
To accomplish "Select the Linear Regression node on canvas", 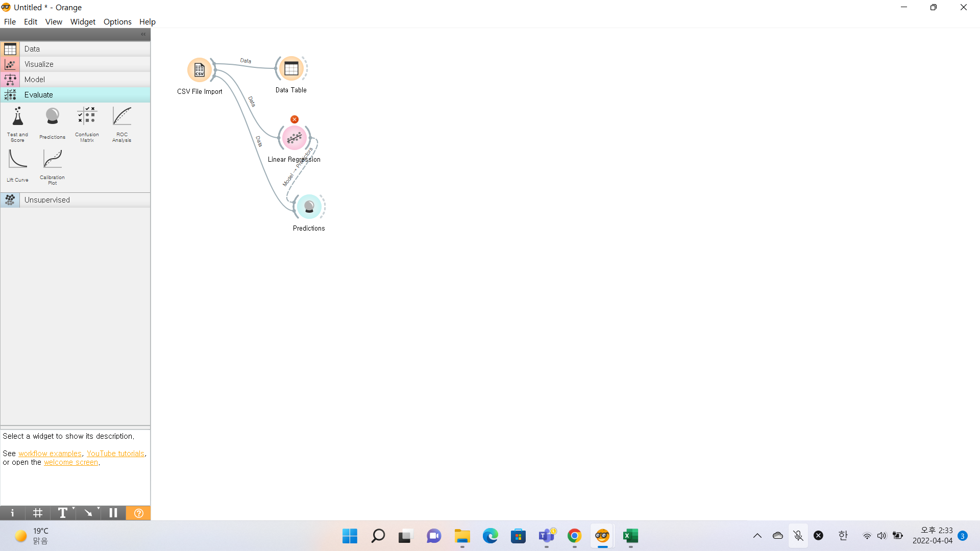I will pyautogui.click(x=295, y=138).
